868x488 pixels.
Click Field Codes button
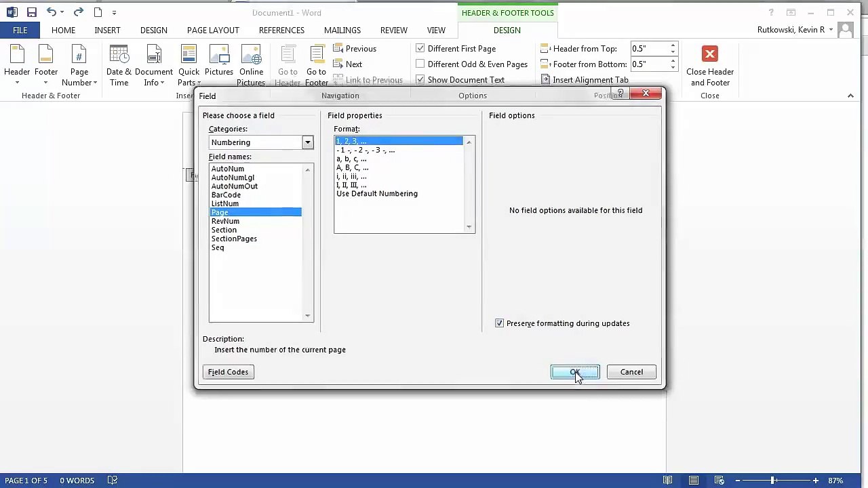coord(229,372)
